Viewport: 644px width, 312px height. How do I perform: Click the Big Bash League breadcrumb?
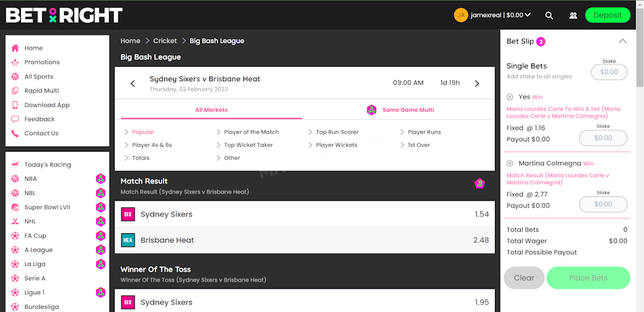(x=217, y=41)
